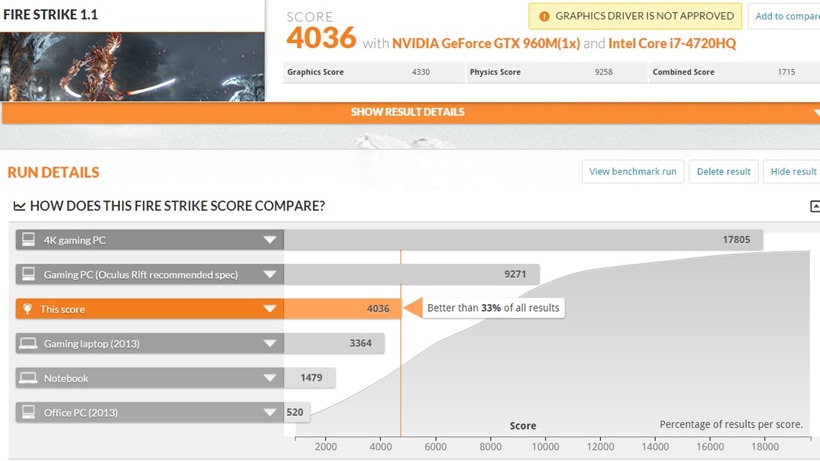Click the Notebook laptop icon
The height and width of the screenshot is (461, 820).
tap(28, 378)
